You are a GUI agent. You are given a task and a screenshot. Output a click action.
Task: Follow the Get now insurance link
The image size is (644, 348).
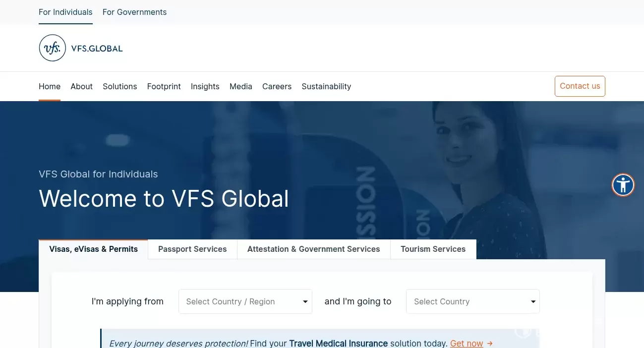(x=466, y=343)
